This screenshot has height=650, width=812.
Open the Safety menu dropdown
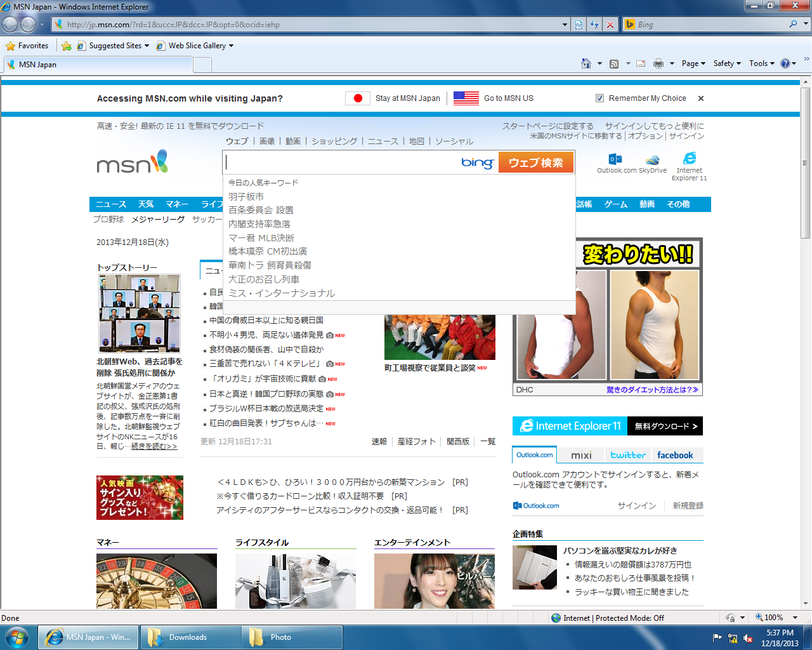(x=727, y=63)
